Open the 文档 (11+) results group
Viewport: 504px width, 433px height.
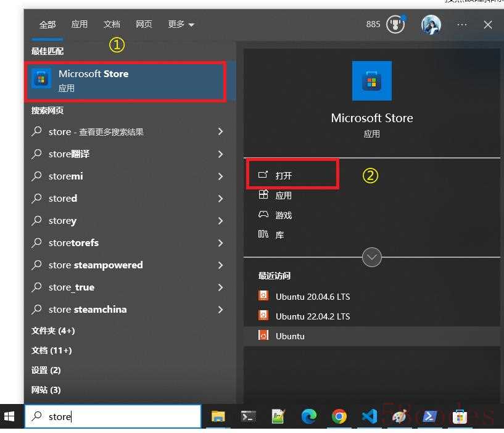51,350
